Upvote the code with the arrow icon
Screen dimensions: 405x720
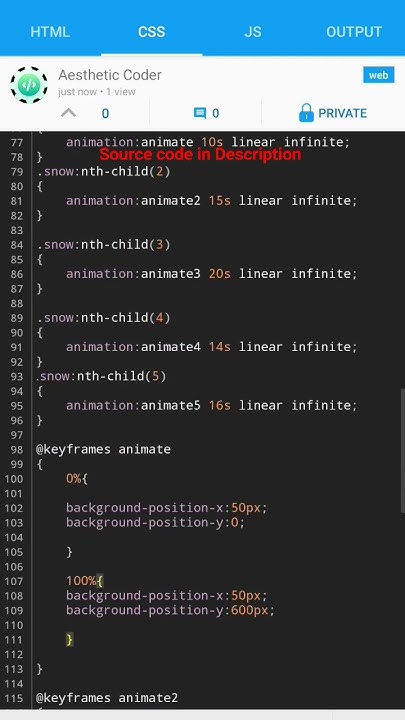point(68,112)
